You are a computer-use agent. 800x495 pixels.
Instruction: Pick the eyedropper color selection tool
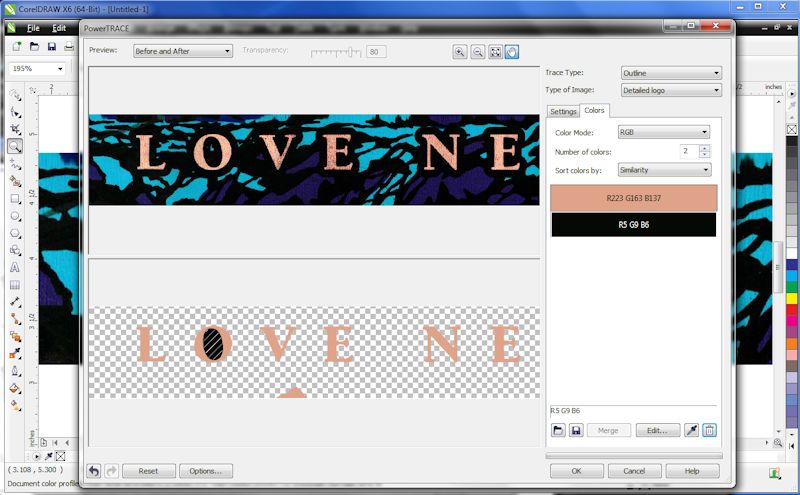coord(691,430)
